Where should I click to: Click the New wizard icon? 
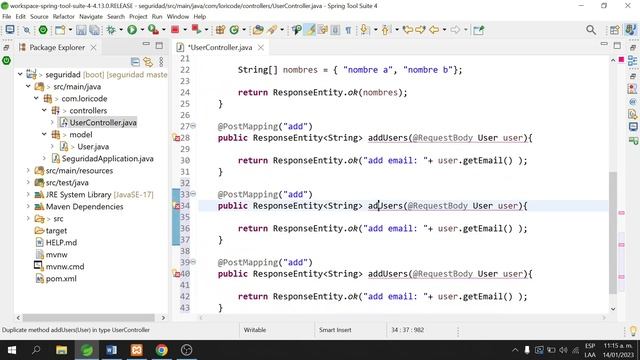pos(60,30)
